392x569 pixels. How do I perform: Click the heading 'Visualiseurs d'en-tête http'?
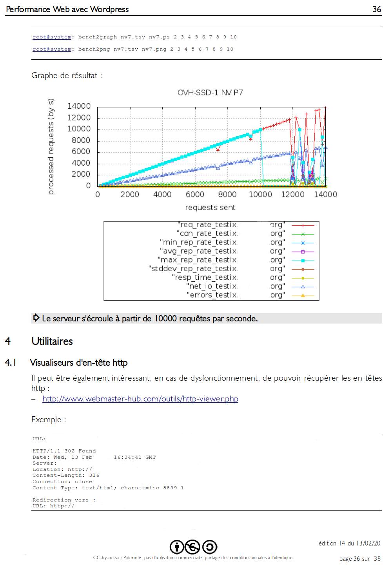[79, 363]
